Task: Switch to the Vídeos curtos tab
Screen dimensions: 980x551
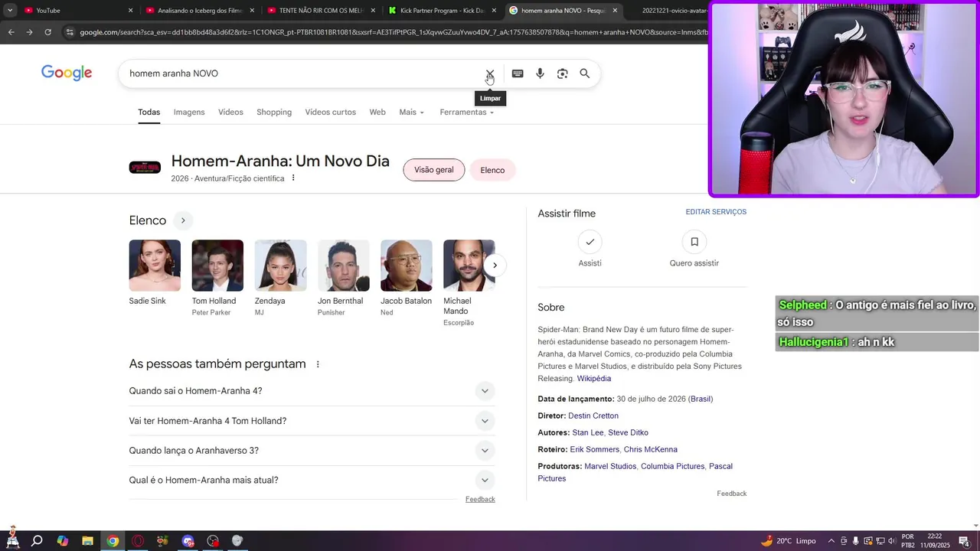Action: 330,112
